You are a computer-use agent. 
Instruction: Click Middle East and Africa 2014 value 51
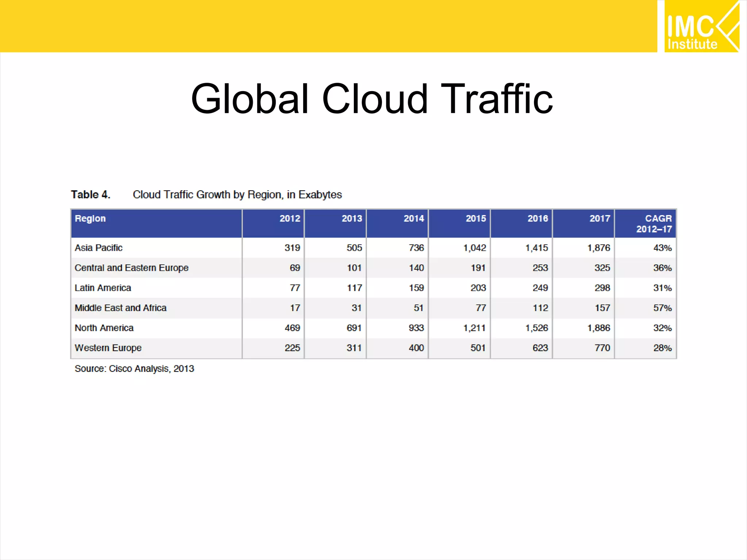419,308
